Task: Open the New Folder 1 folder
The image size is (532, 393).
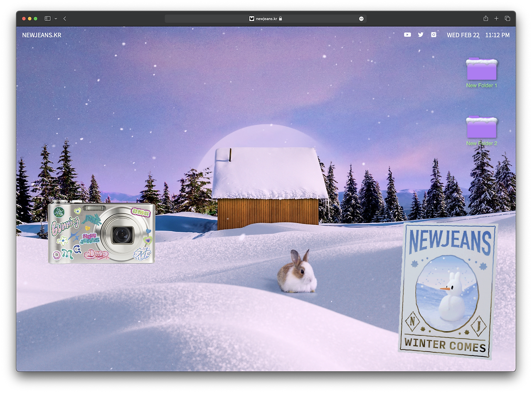Action: click(482, 73)
